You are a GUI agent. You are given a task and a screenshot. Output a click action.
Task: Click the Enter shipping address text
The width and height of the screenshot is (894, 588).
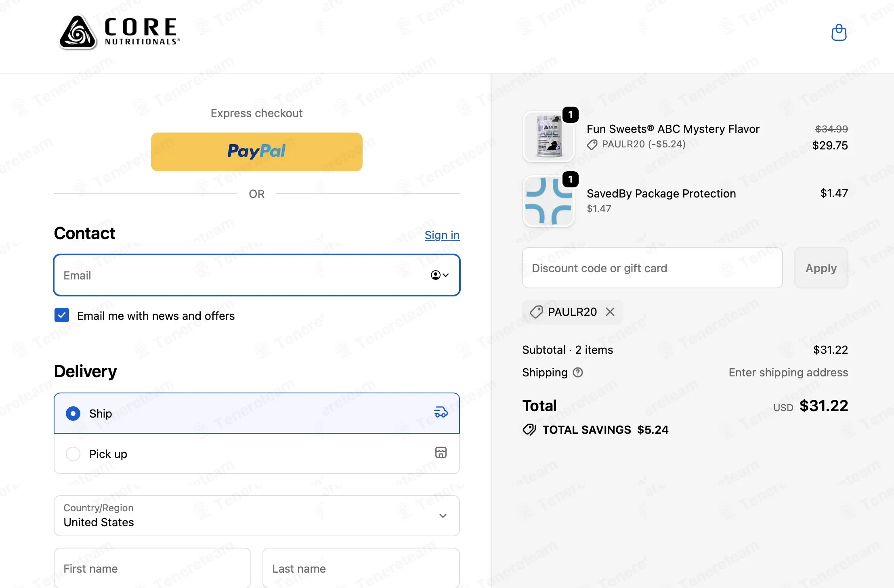tap(788, 372)
